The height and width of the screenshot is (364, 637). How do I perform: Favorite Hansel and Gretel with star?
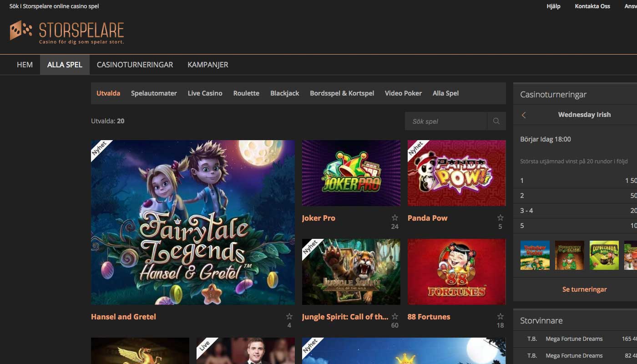click(289, 317)
